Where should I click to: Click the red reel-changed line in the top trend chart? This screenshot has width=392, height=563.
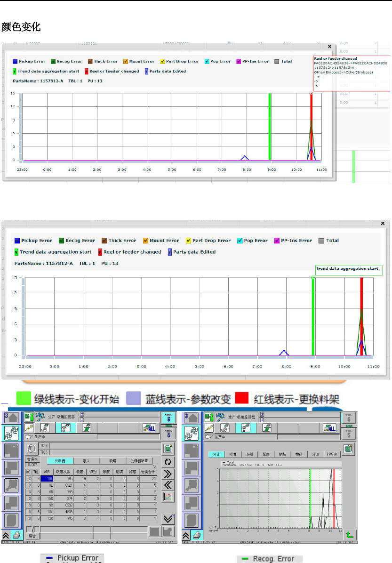click(311, 126)
